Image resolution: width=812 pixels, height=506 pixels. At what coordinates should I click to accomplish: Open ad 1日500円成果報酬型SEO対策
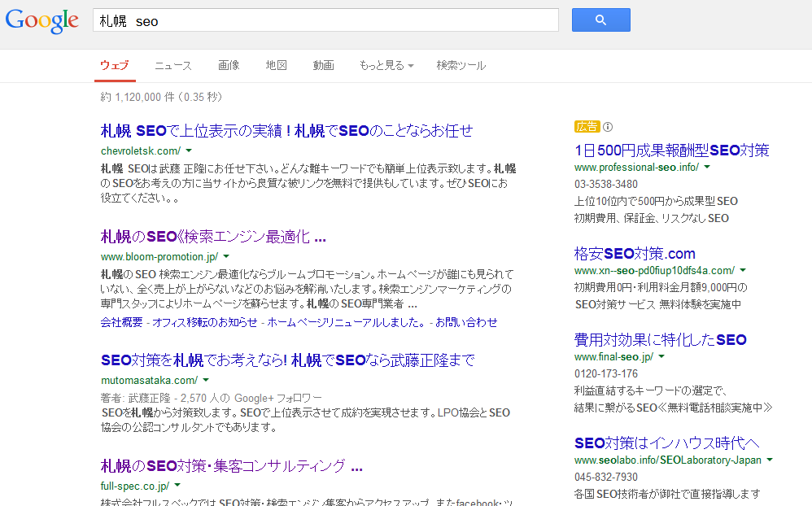point(672,150)
